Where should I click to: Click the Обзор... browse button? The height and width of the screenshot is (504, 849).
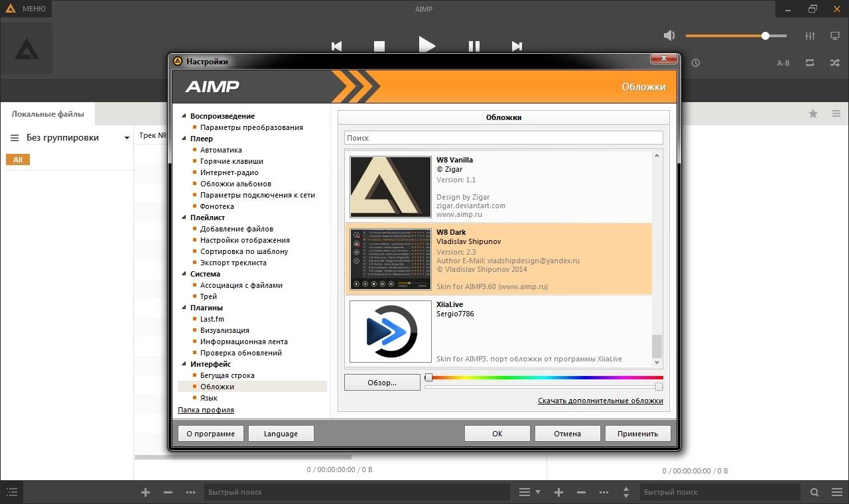click(x=382, y=382)
